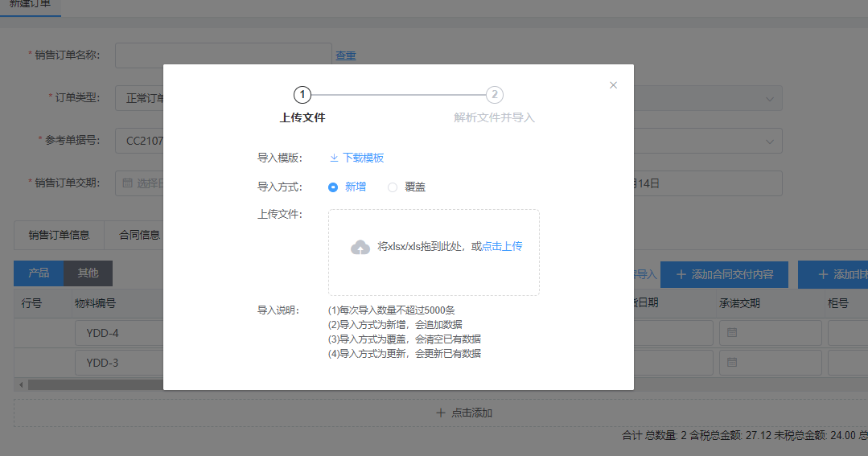Select the 新增 import mode radio

(333, 187)
